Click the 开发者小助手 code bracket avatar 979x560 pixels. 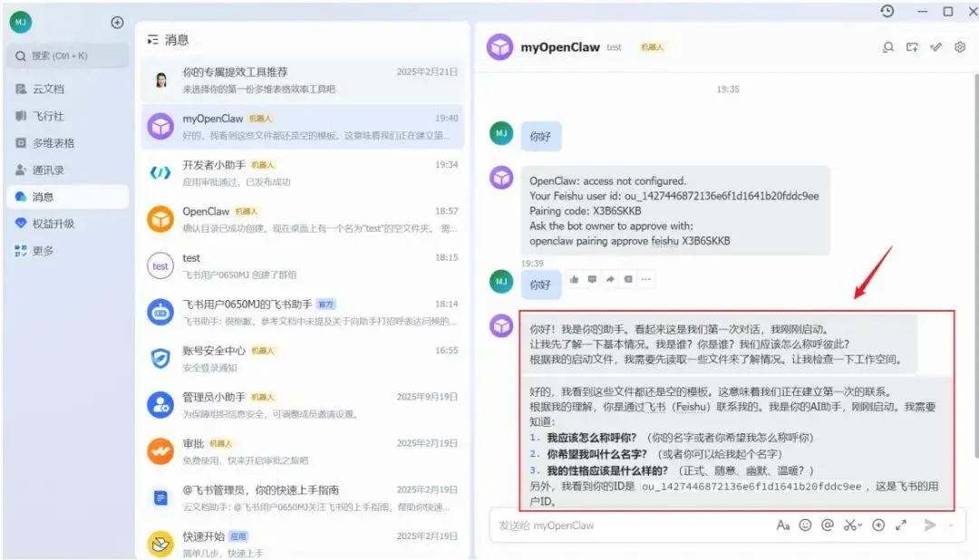coord(160,173)
